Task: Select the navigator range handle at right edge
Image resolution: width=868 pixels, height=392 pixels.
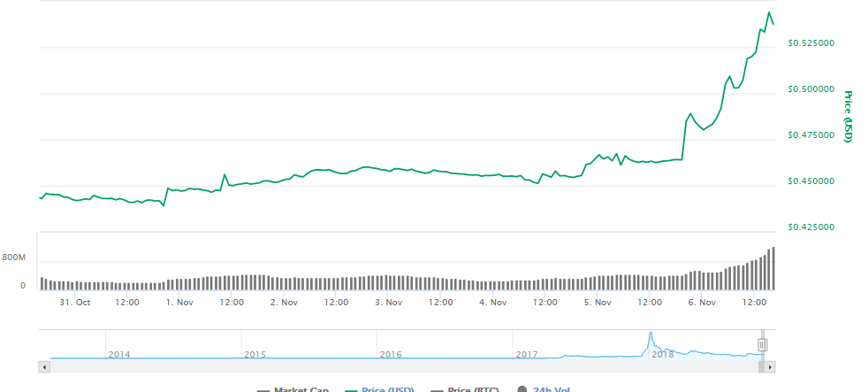Action: [762, 344]
